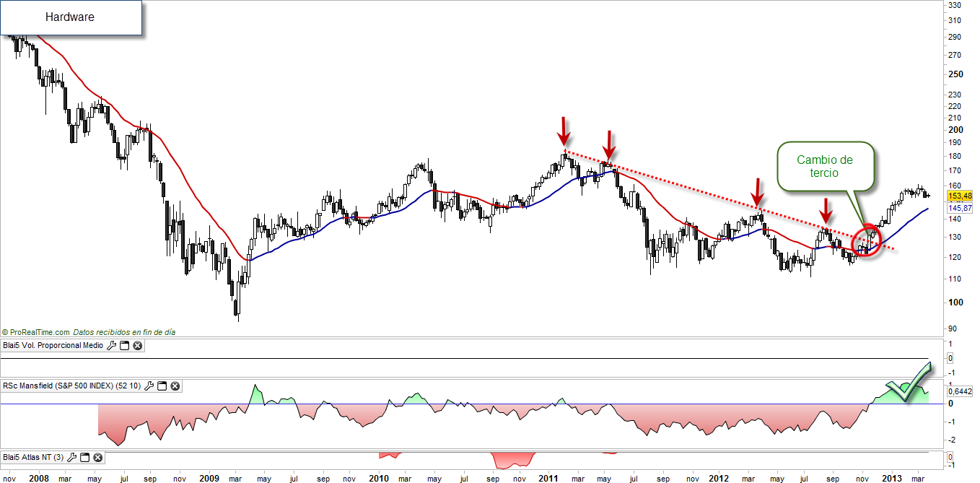The width and height of the screenshot is (980, 483).
Task: Remove the RSc Mansfield indicator panel
Action: click(175, 386)
